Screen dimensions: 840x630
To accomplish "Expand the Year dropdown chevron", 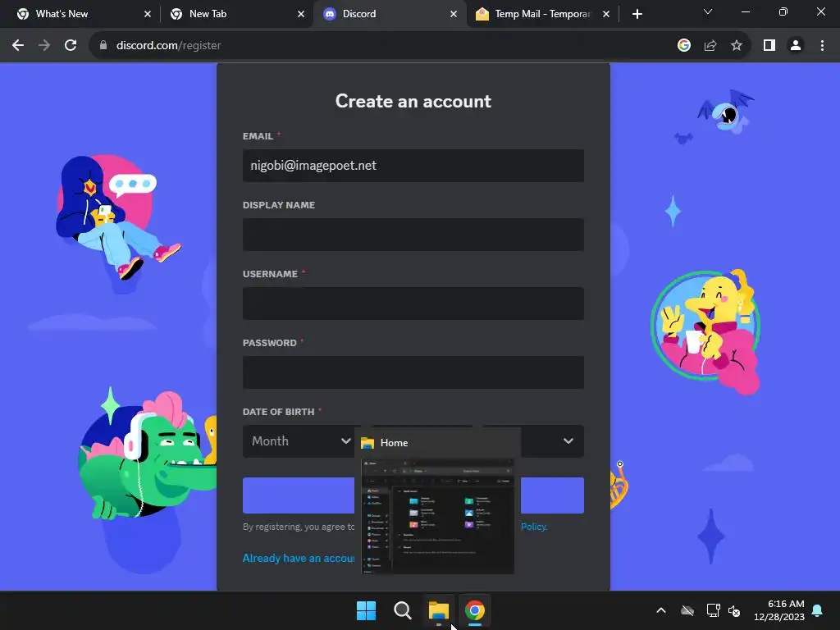I will point(568,441).
